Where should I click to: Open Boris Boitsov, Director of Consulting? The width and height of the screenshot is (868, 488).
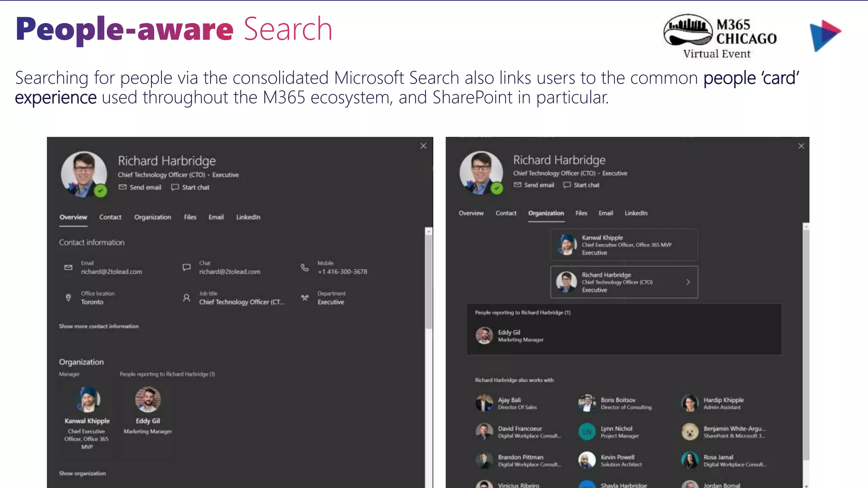(615, 403)
